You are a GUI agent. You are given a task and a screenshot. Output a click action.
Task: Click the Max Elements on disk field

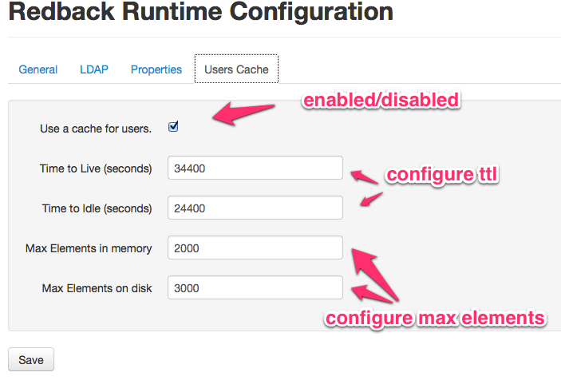coord(255,288)
